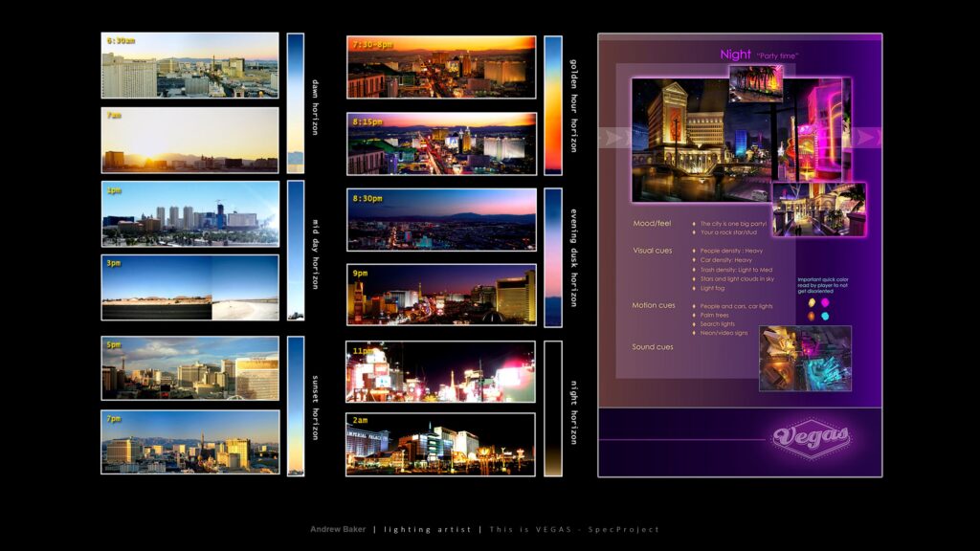Click the evening dusk horizon gradient bar
980x551 pixels.
(553, 257)
